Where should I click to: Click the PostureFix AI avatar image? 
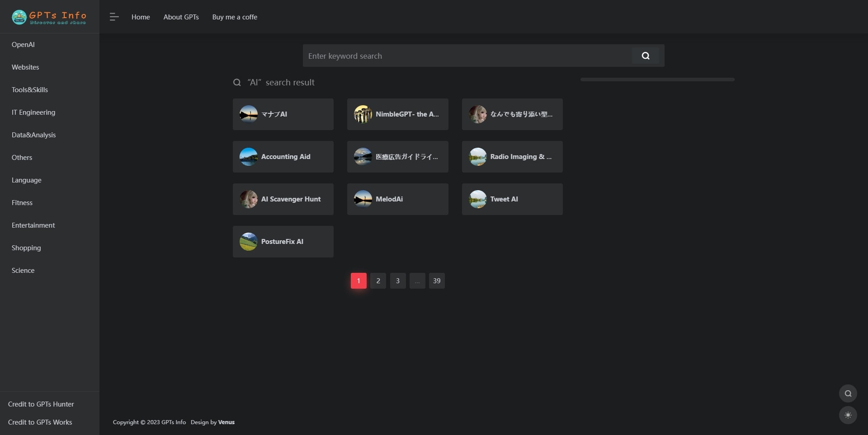point(249,242)
